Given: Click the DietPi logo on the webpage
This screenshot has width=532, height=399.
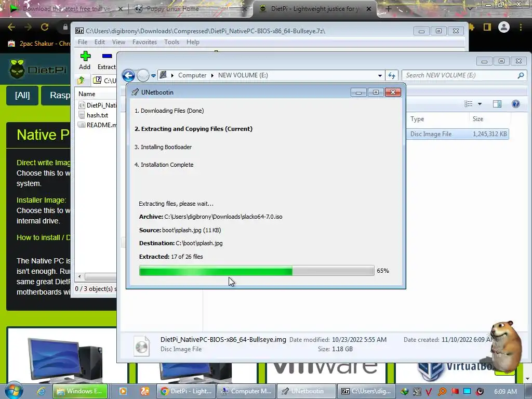Looking at the screenshot, I should click(x=37, y=70).
